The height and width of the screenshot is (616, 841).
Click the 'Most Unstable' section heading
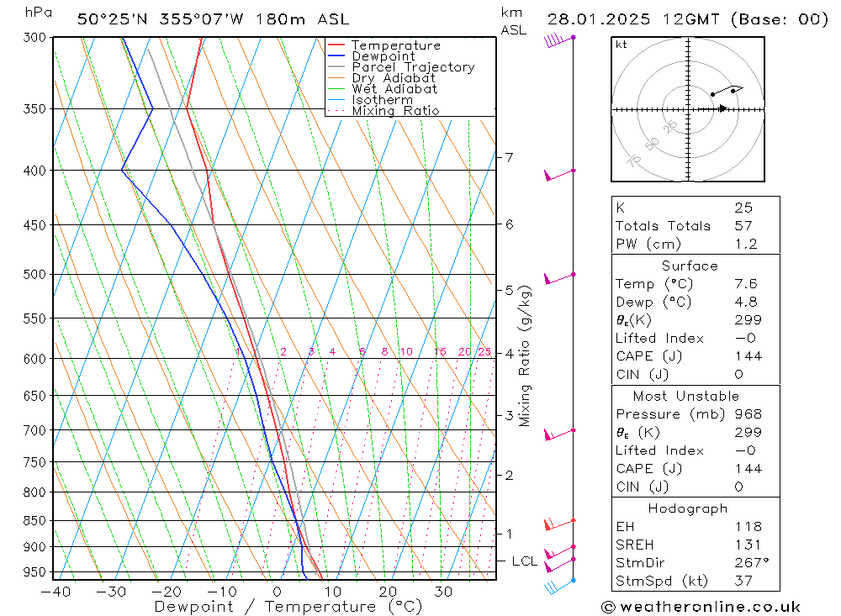(686, 396)
